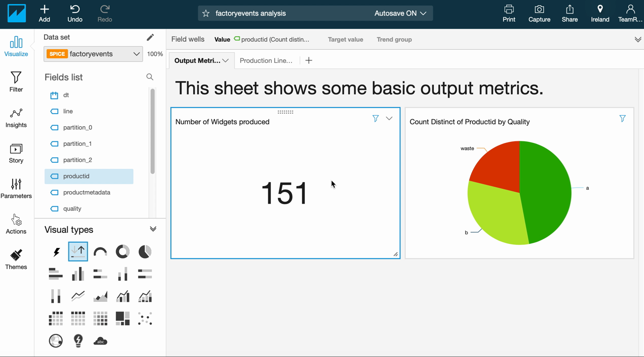Collapse the Visual types panel
The height and width of the screenshot is (357, 644).
153,229
